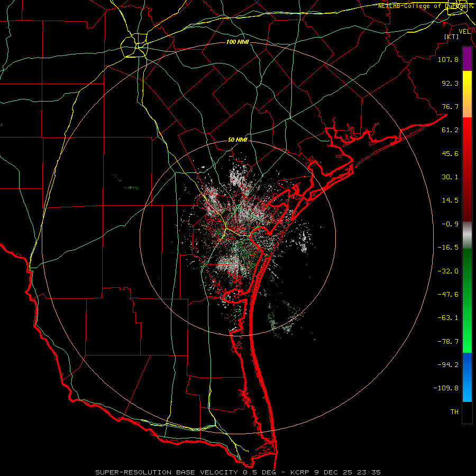Click the 92.3 legend value
Screen dimensions: 476x476
coord(450,83)
